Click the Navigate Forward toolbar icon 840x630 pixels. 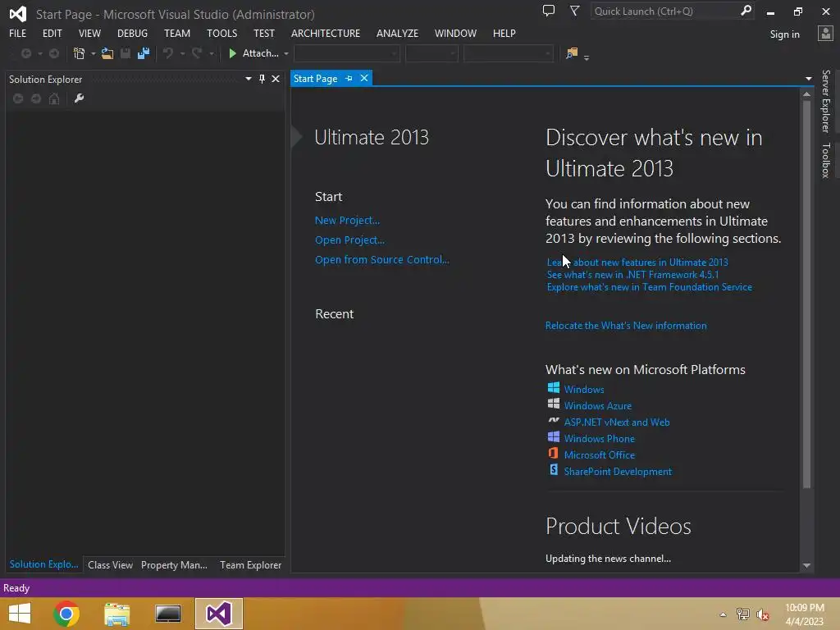pos(54,53)
